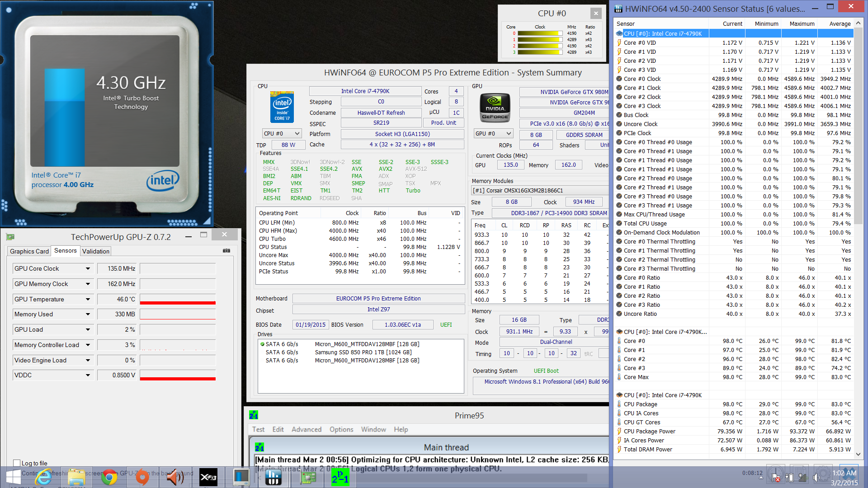This screenshot has height=488, width=868.
Task: Click the BIOS Date field 01/19/2015
Action: pyautogui.click(x=311, y=324)
